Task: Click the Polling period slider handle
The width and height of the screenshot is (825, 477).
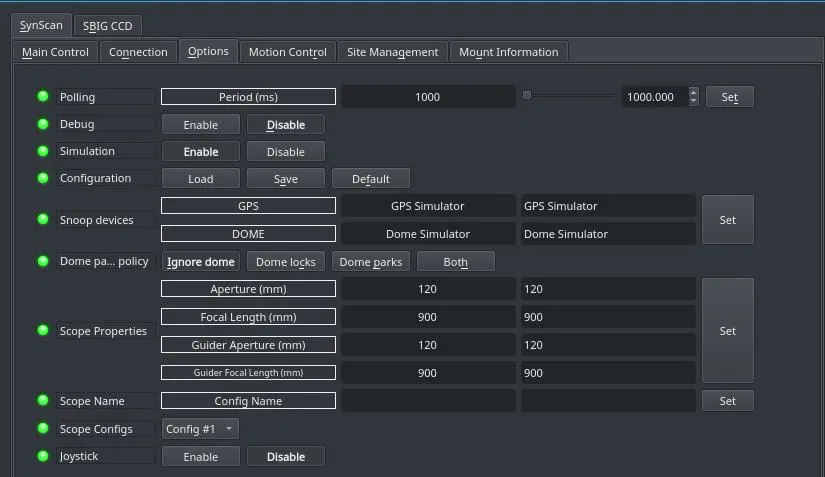Action: coord(527,95)
